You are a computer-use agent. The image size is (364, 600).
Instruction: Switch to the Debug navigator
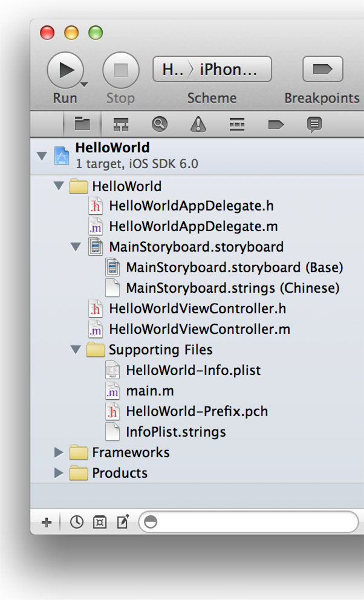[236, 124]
